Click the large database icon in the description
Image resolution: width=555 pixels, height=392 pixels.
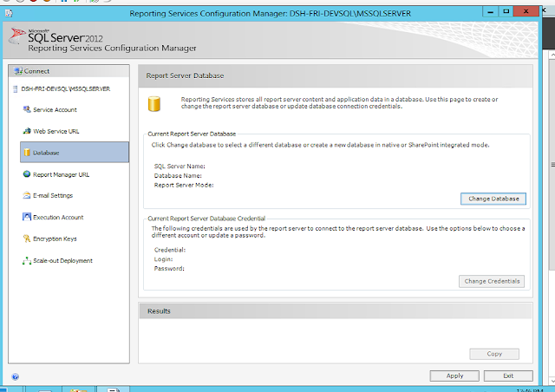click(x=154, y=104)
